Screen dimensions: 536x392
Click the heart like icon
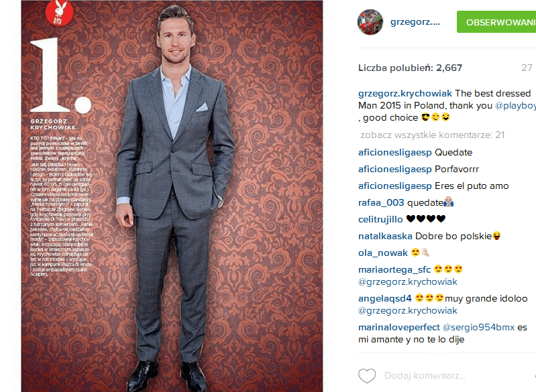367,376
